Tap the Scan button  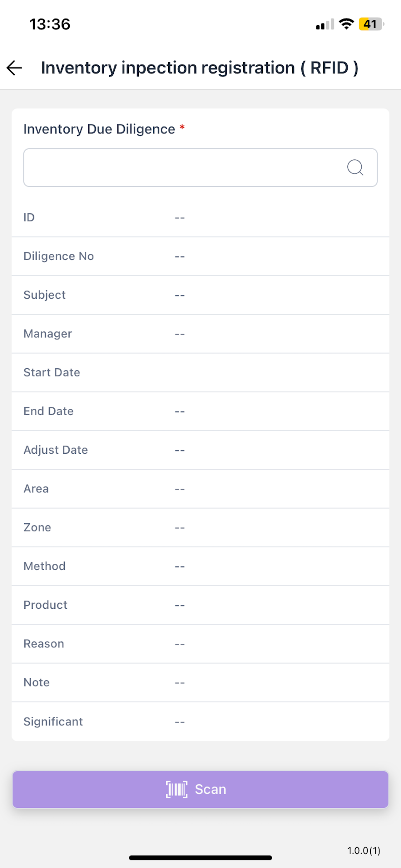tap(200, 789)
